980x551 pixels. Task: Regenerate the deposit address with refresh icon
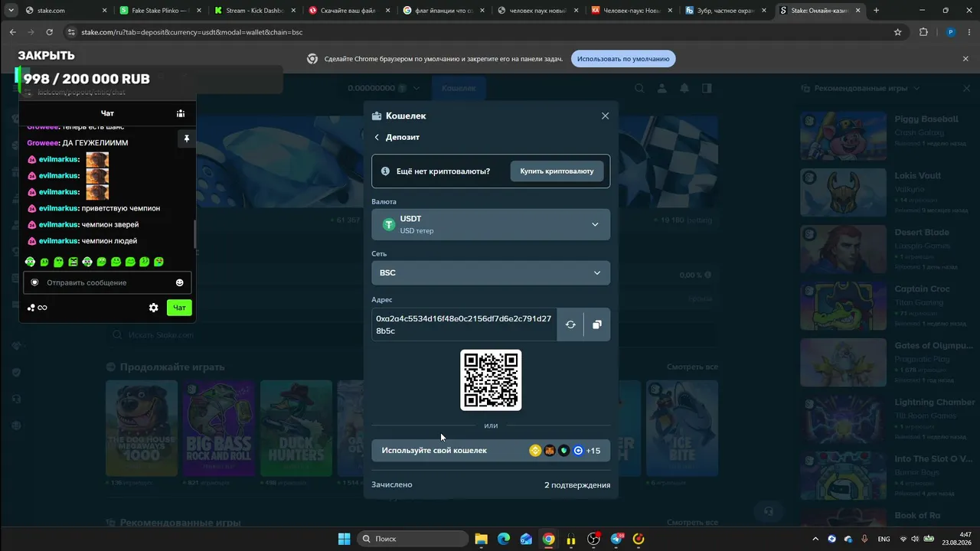pyautogui.click(x=570, y=324)
